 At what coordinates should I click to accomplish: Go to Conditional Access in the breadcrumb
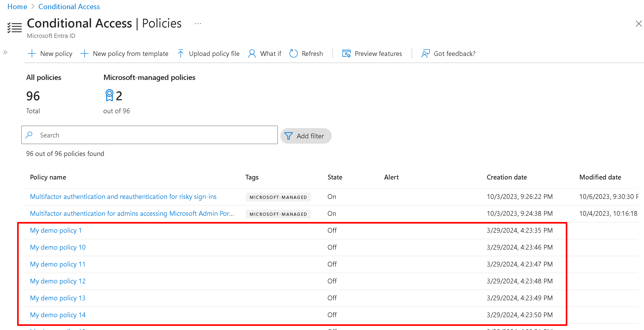click(69, 6)
